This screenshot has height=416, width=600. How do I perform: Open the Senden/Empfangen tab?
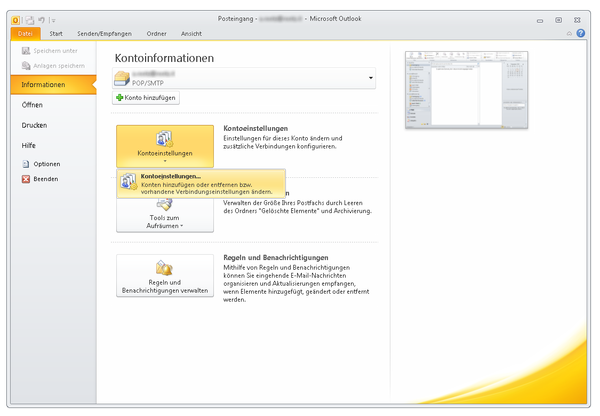point(104,34)
